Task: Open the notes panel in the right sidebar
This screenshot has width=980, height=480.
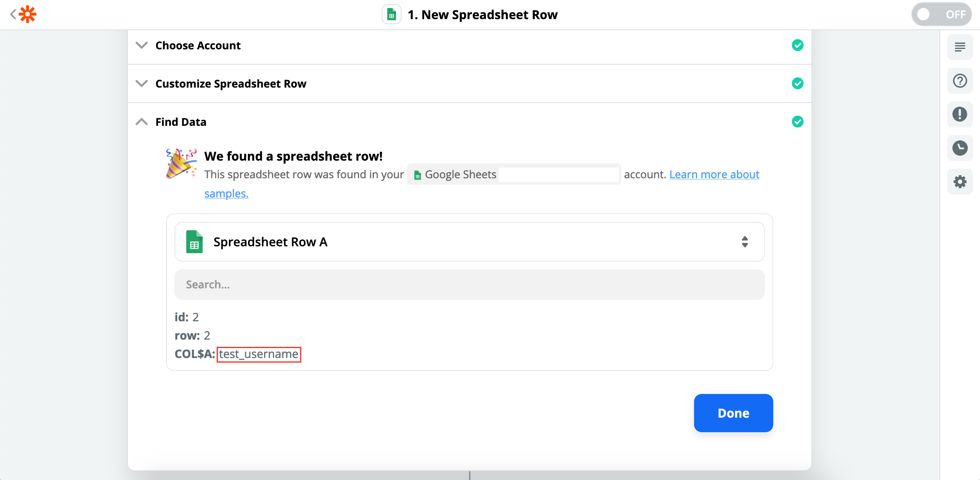Action: point(960,47)
